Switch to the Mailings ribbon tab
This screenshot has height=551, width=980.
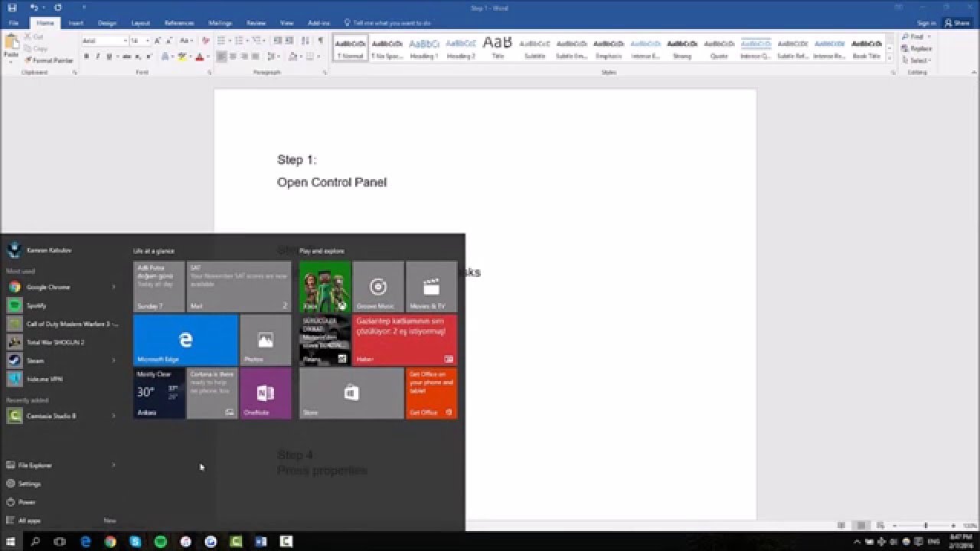click(220, 23)
